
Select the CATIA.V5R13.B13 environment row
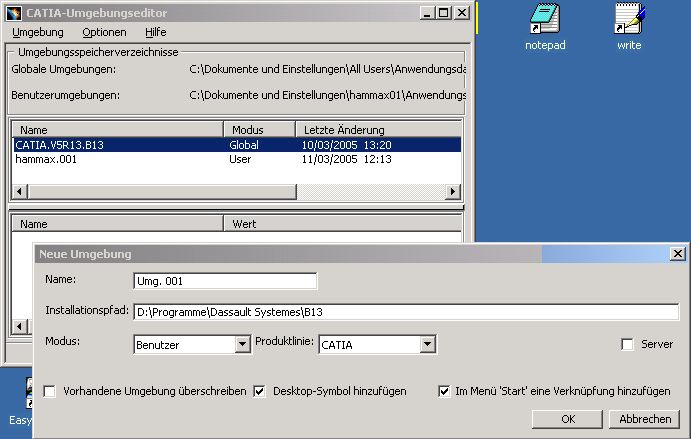click(x=237, y=145)
